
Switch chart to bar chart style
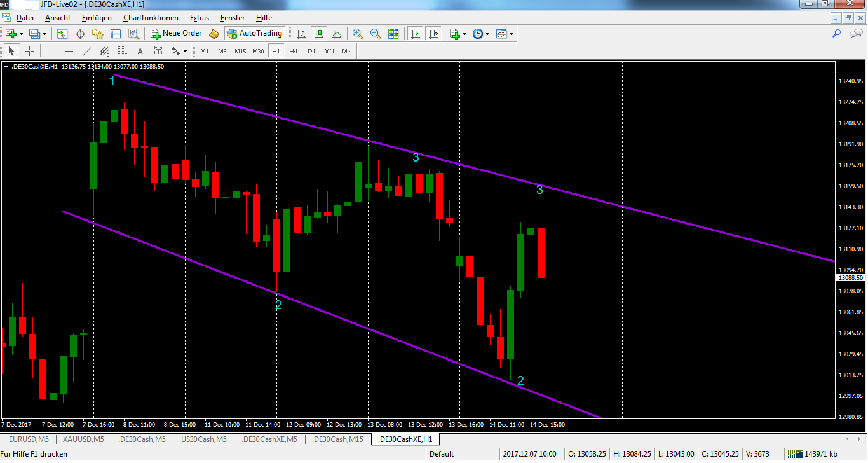[x=301, y=33]
